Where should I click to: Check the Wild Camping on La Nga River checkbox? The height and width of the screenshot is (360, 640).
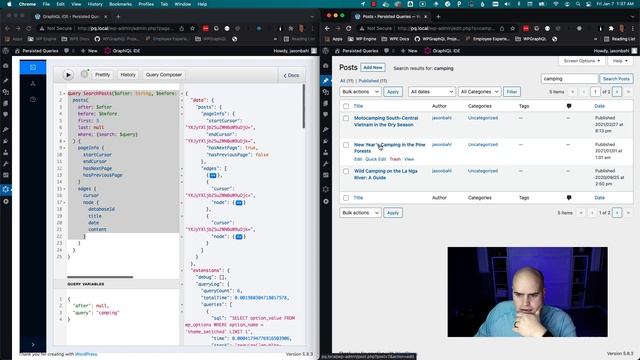346,171
